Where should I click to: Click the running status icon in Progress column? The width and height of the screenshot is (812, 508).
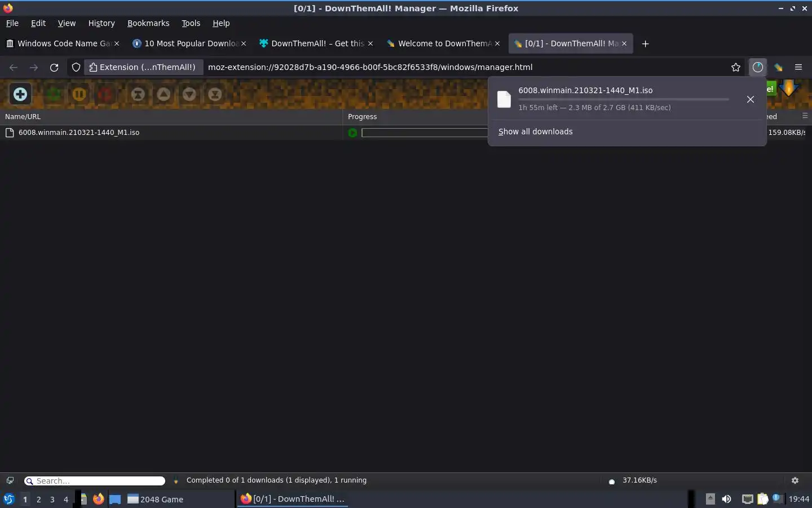click(353, 133)
